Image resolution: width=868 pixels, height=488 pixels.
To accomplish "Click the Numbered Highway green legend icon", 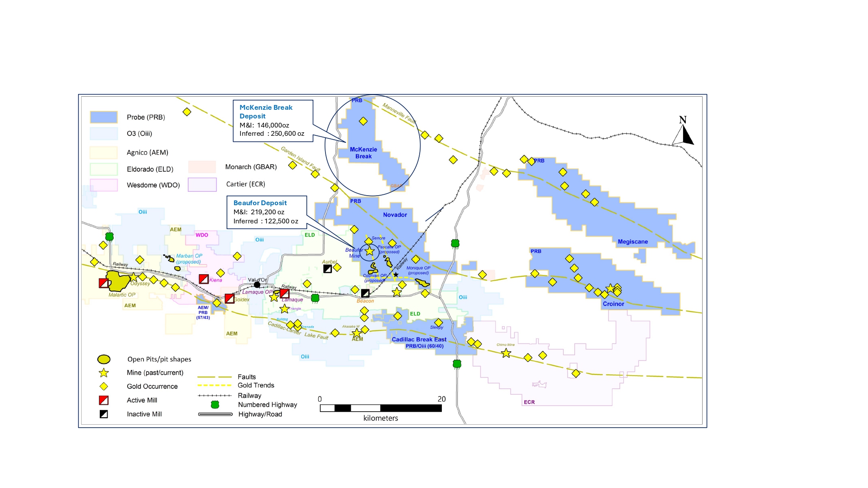I will [215, 405].
